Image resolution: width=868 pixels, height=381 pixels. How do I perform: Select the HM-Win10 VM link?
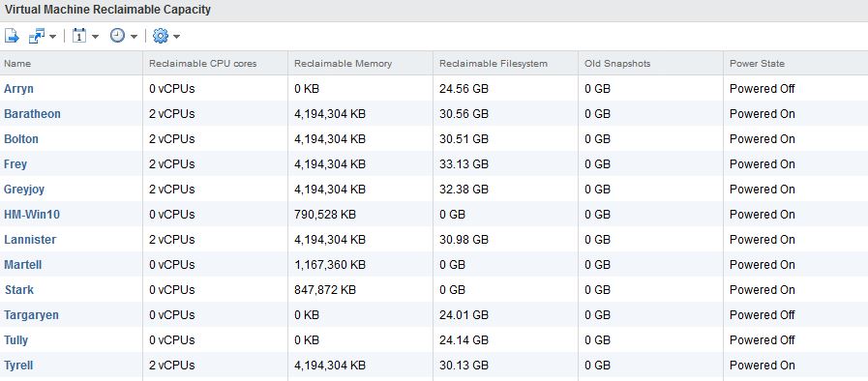pos(32,215)
